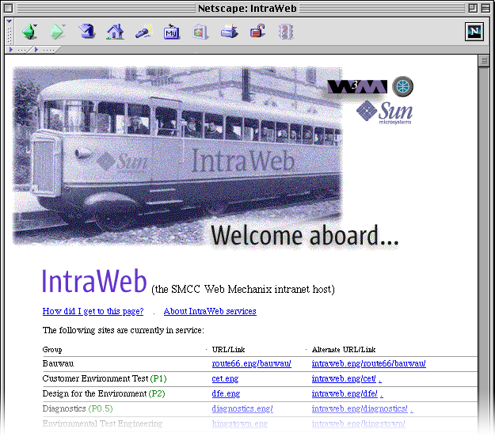Click the 'Group' column header
495x448 pixels.
point(52,350)
